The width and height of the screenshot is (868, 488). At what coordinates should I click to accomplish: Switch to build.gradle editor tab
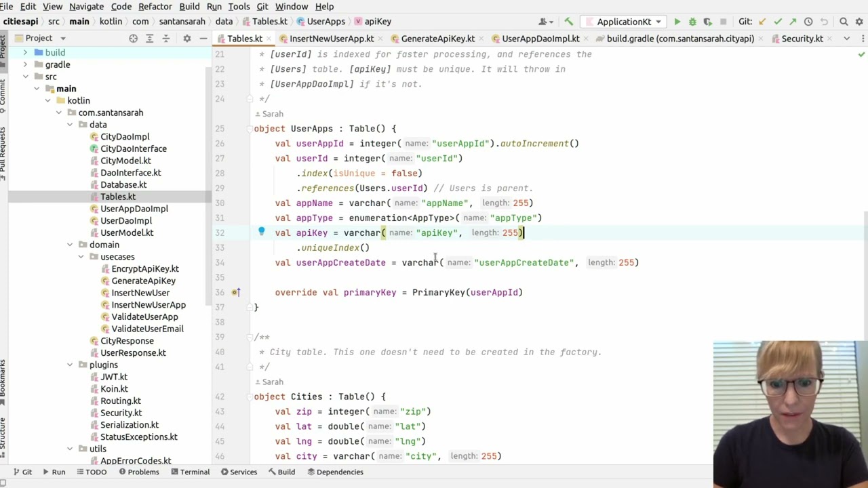click(x=679, y=39)
